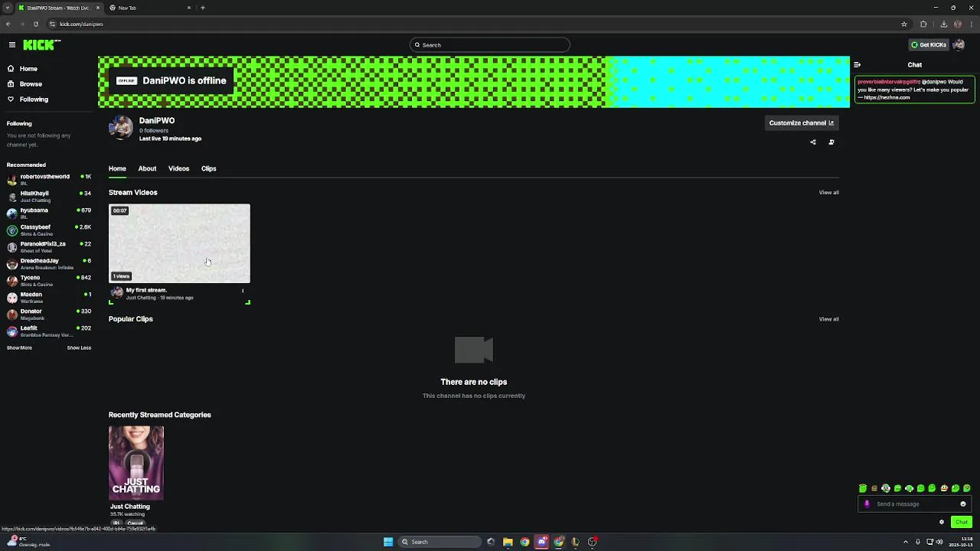Pick the orange robot face emote
Screen dimensions: 980x551
click(944, 489)
